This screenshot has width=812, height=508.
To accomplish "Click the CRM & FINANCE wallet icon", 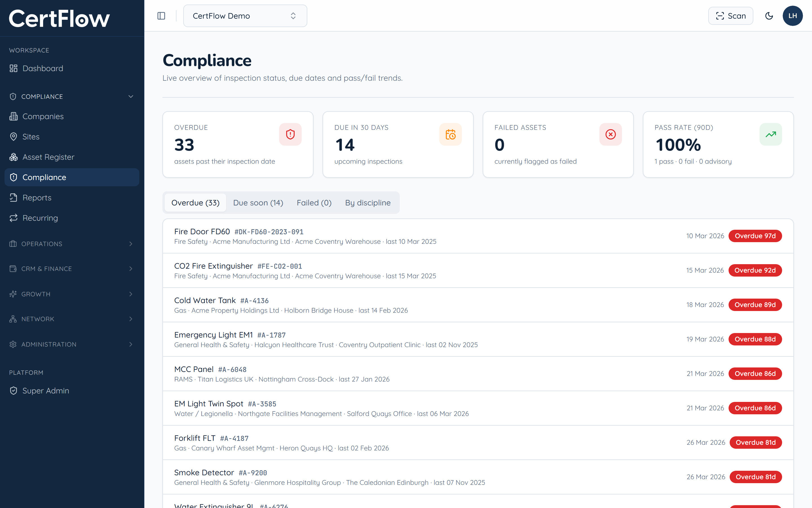I will click(13, 269).
